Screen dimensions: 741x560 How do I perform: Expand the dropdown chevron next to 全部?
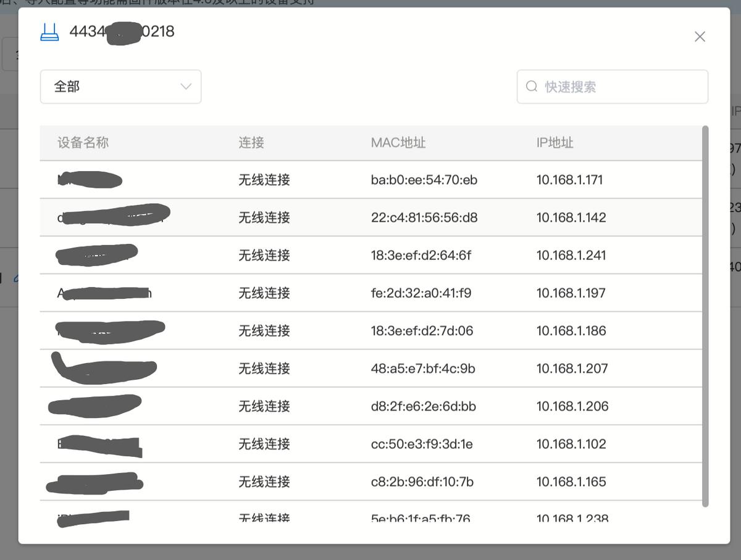(x=185, y=86)
